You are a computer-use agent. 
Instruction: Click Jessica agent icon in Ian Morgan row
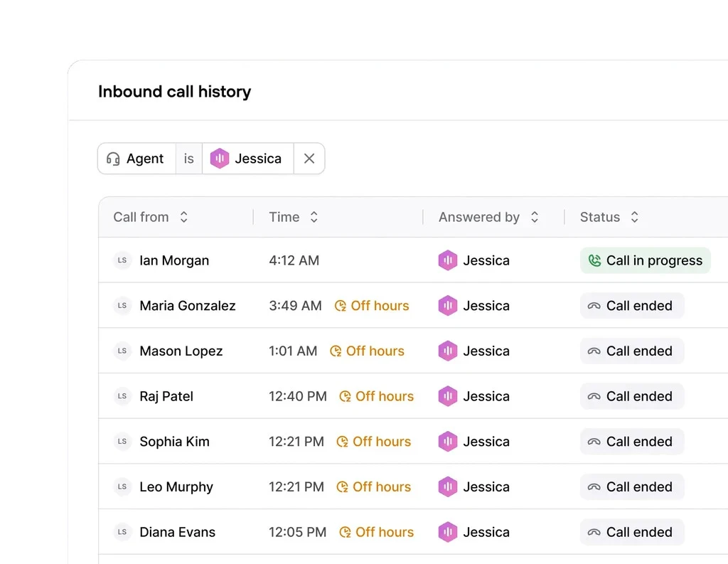[448, 260]
